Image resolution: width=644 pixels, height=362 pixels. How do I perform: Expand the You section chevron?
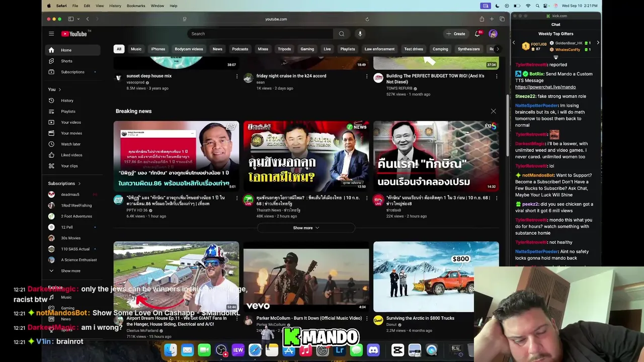click(59, 89)
